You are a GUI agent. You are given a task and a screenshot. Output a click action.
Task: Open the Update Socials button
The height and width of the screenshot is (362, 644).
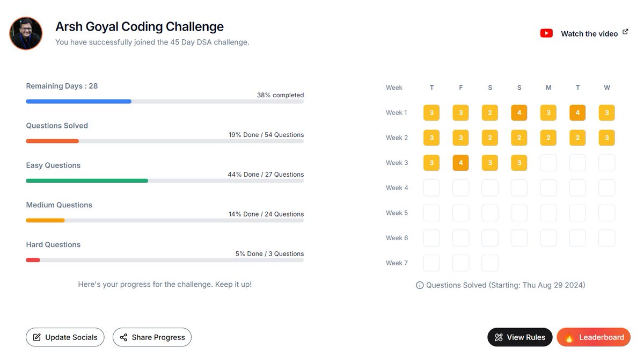[x=65, y=337]
